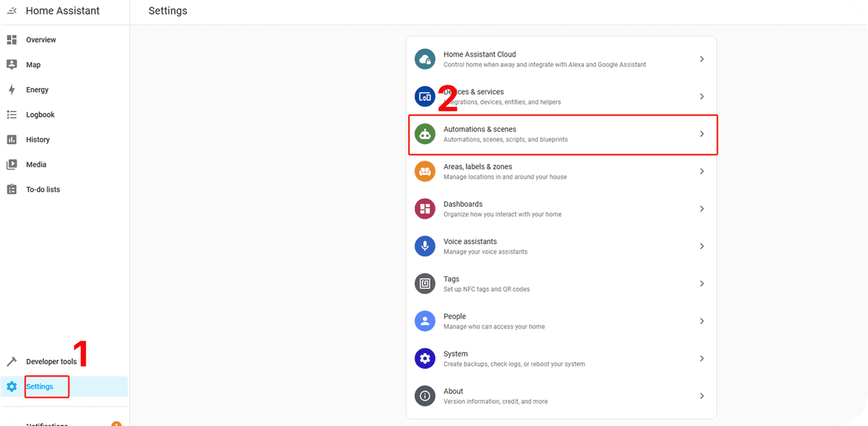Expand Home Assistant Cloud using its chevron
This screenshot has width=868, height=426.
pos(702,59)
